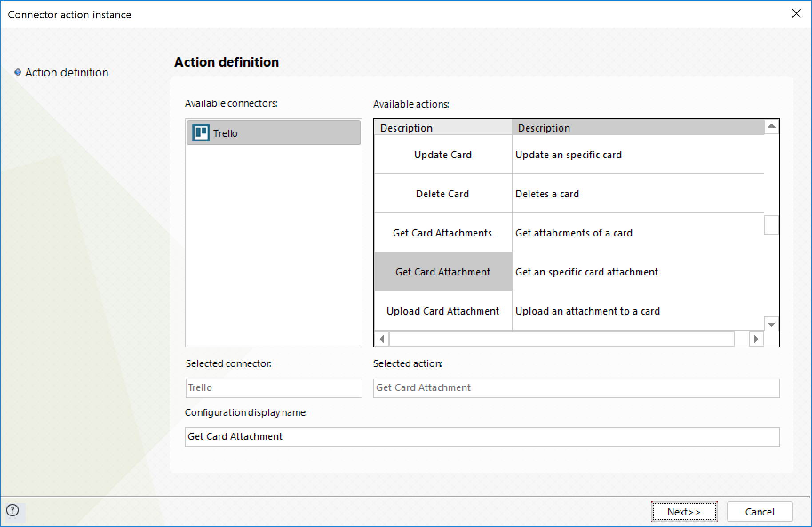The image size is (812, 527).
Task: Click 'Deletes a card' description cell
Action: coord(638,194)
